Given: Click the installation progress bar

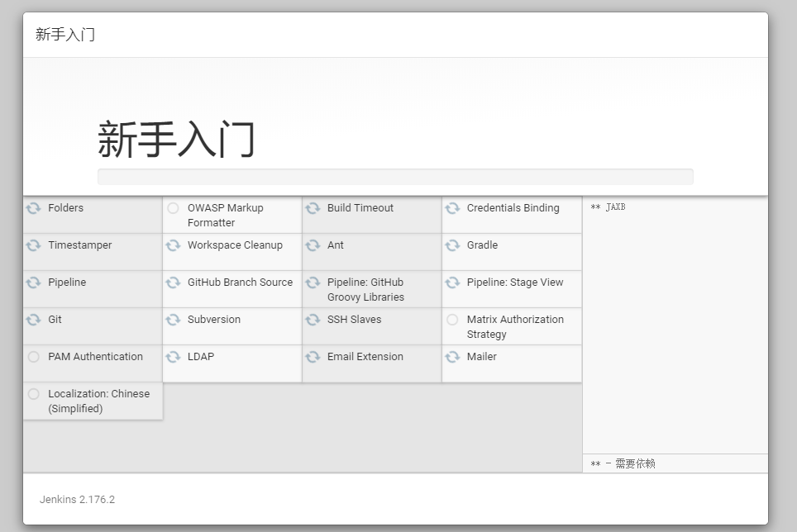Looking at the screenshot, I should (x=395, y=177).
